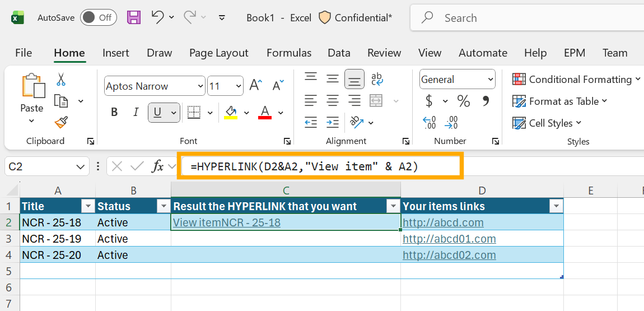Click the yellow Fill Color bucket
The width and height of the screenshot is (644, 311).
pos(231,112)
